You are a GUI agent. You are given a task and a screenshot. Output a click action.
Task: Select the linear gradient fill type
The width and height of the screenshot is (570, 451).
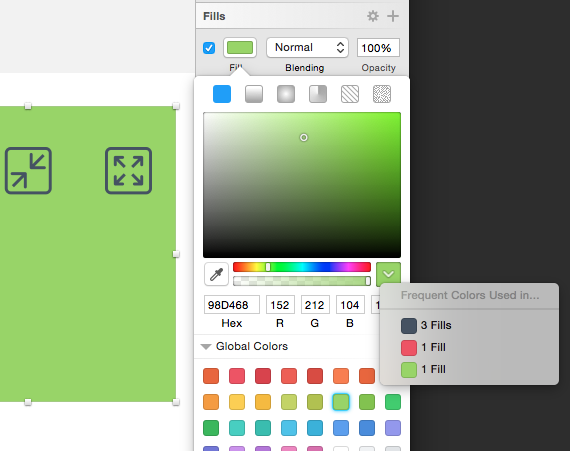(x=254, y=94)
